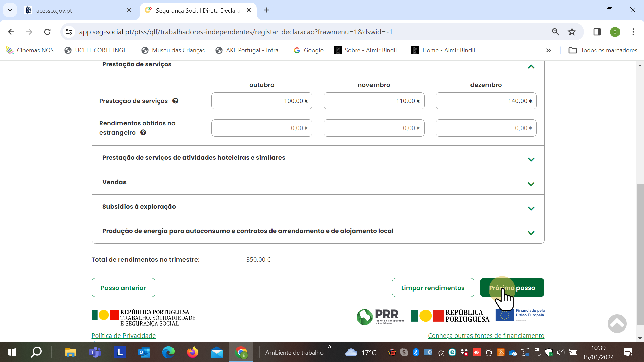Image resolution: width=644 pixels, height=362 pixels.
Task: Launch Firefox from the taskbar
Action: pyautogui.click(x=192, y=352)
